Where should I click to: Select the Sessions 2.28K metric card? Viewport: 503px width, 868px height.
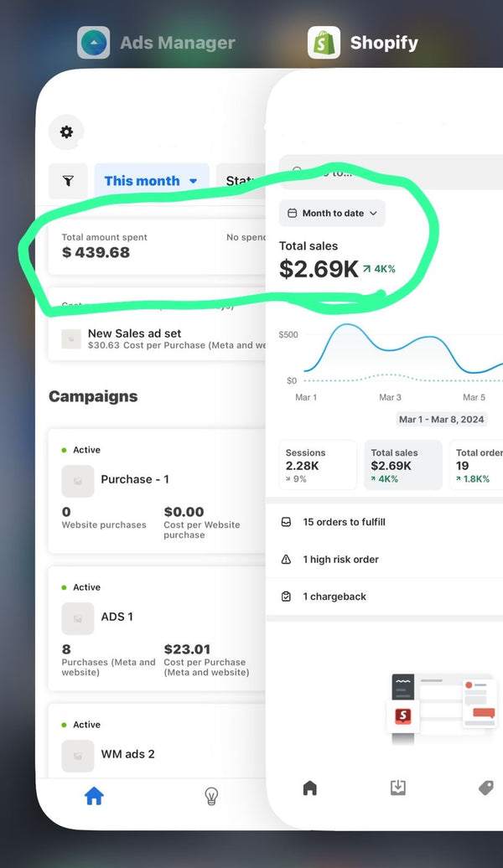tap(318, 465)
